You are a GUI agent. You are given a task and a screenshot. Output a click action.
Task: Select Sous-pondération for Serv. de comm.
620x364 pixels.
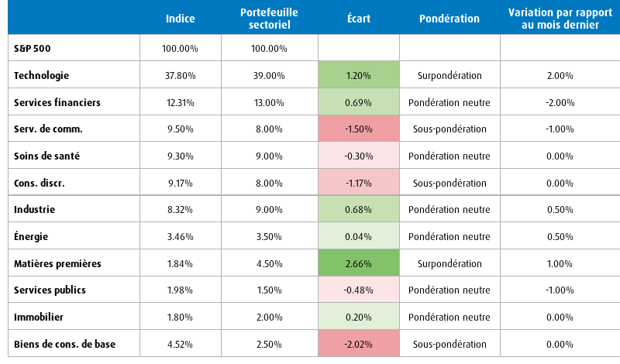449,129
